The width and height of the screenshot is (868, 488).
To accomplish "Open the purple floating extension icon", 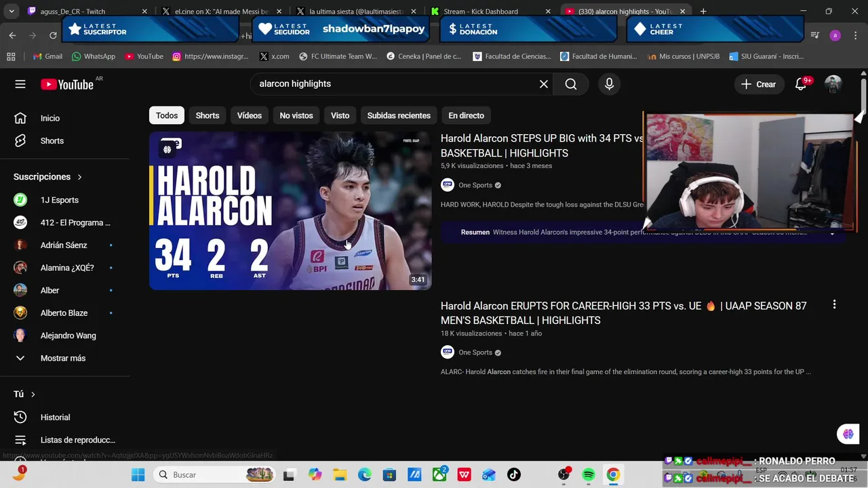I will click(x=848, y=434).
